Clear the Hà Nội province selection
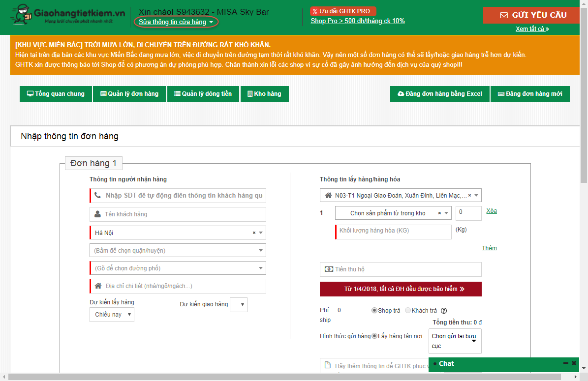The width and height of the screenshot is (588, 381). pyautogui.click(x=254, y=233)
